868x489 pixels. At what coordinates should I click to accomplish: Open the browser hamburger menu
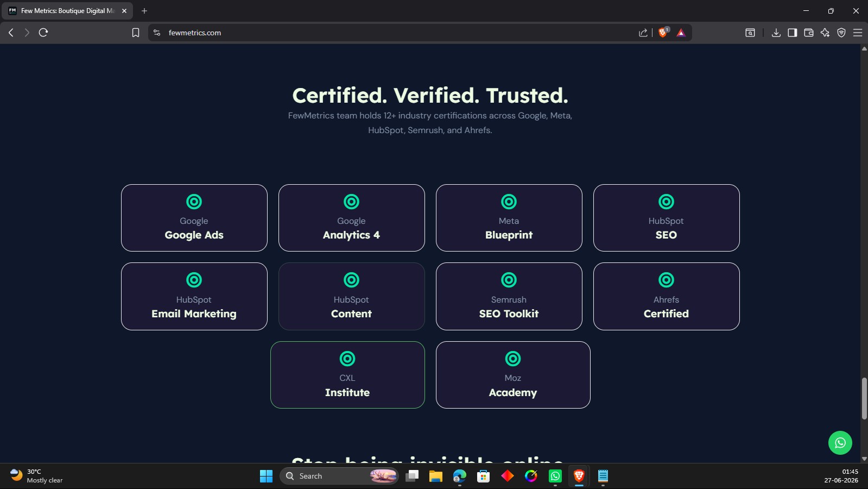click(858, 33)
